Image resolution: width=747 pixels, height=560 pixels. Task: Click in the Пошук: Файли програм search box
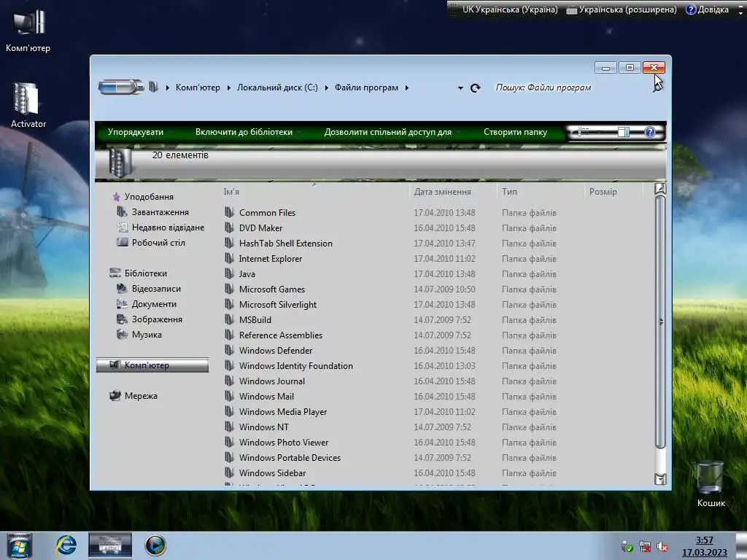pos(570,87)
